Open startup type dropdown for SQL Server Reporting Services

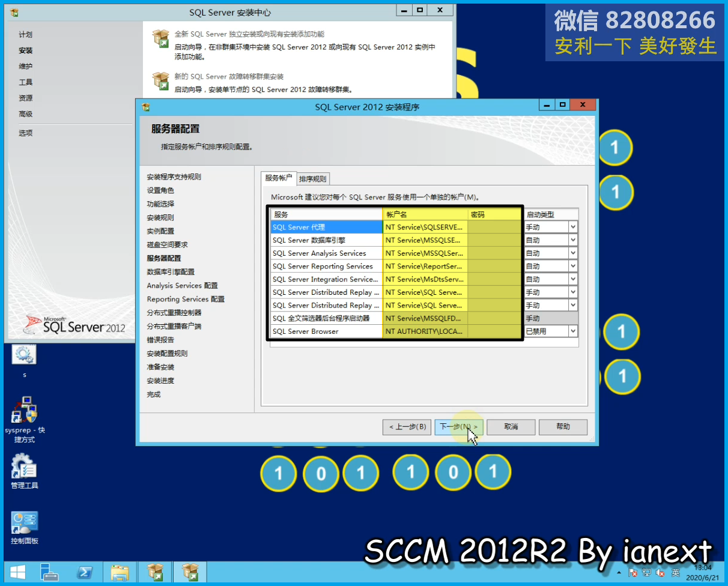572,267
